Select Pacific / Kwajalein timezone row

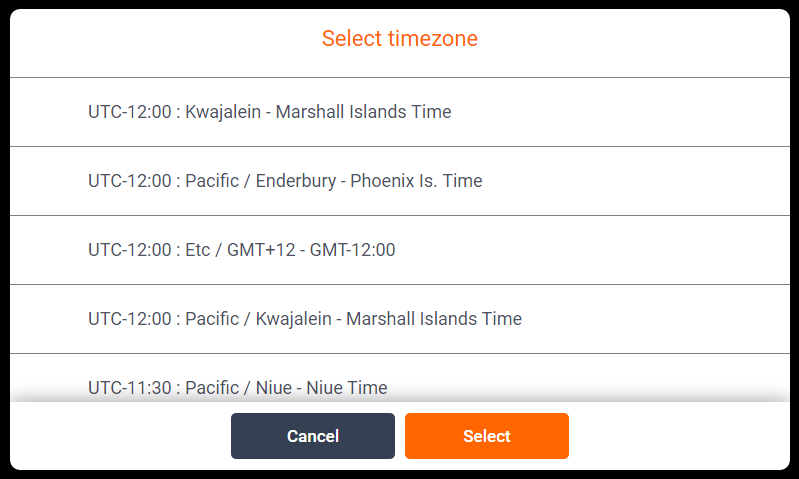click(x=305, y=319)
